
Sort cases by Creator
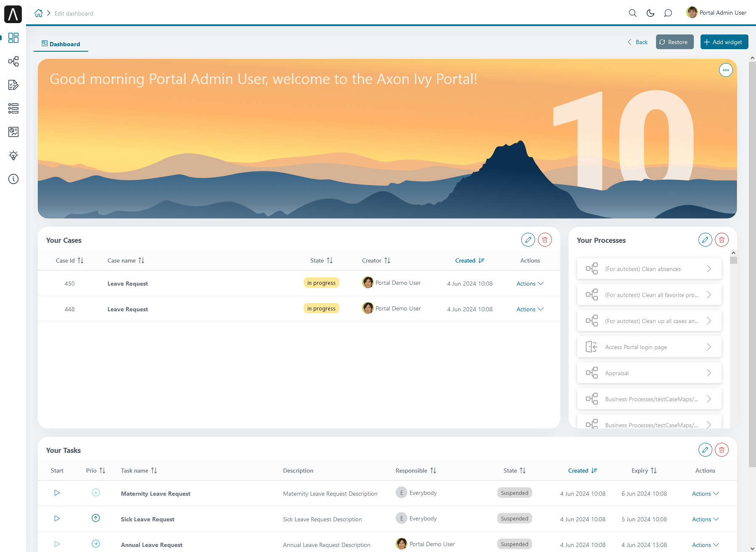tap(387, 260)
